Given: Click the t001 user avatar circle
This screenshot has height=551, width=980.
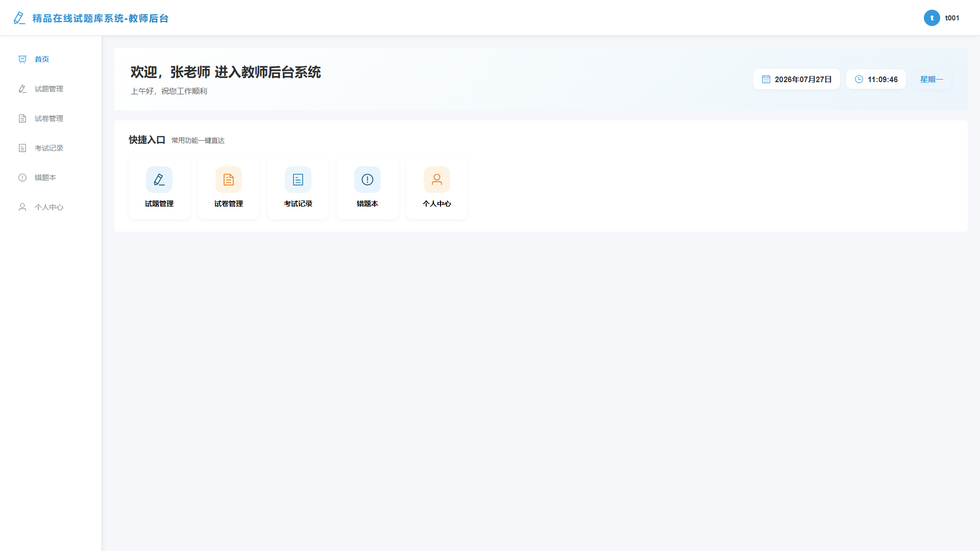Looking at the screenshot, I should 932,18.
